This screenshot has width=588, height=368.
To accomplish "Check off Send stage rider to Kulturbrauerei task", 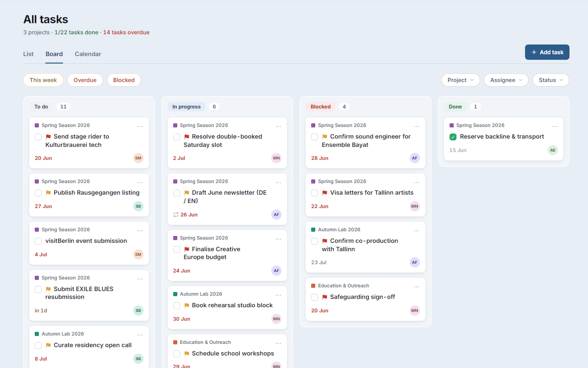I will (x=38, y=137).
